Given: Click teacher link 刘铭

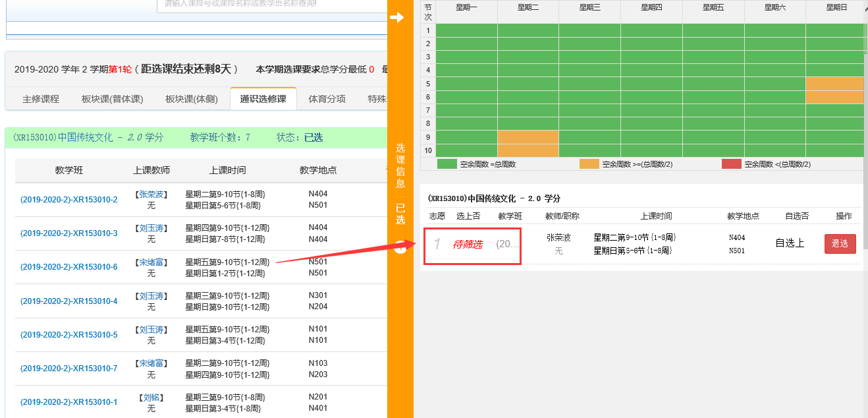Looking at the screenshot, I should (x=151, y=398).
